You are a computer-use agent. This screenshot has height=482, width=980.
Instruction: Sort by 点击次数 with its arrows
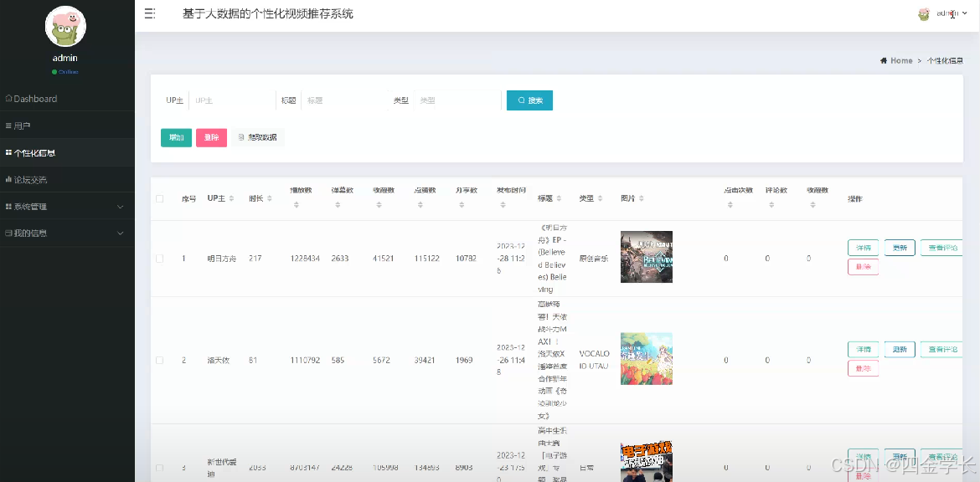point(730,205)
